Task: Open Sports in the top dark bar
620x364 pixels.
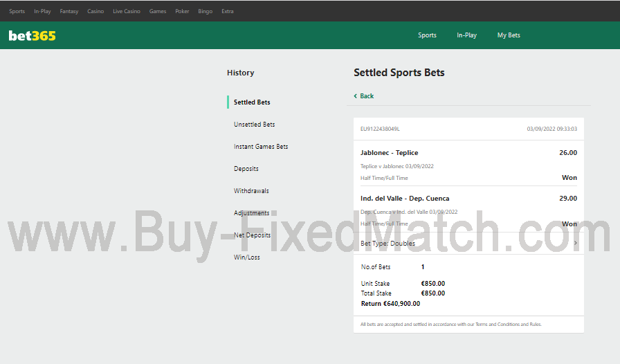Action: pos(17,11)
